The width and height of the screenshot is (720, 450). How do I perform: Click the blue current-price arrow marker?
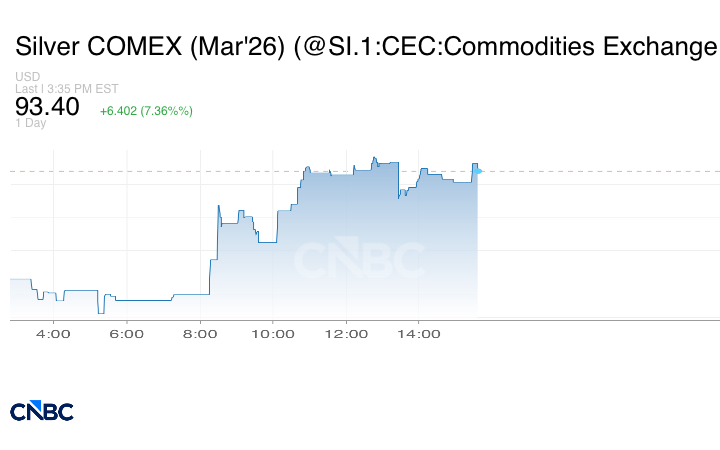point(480,171)
